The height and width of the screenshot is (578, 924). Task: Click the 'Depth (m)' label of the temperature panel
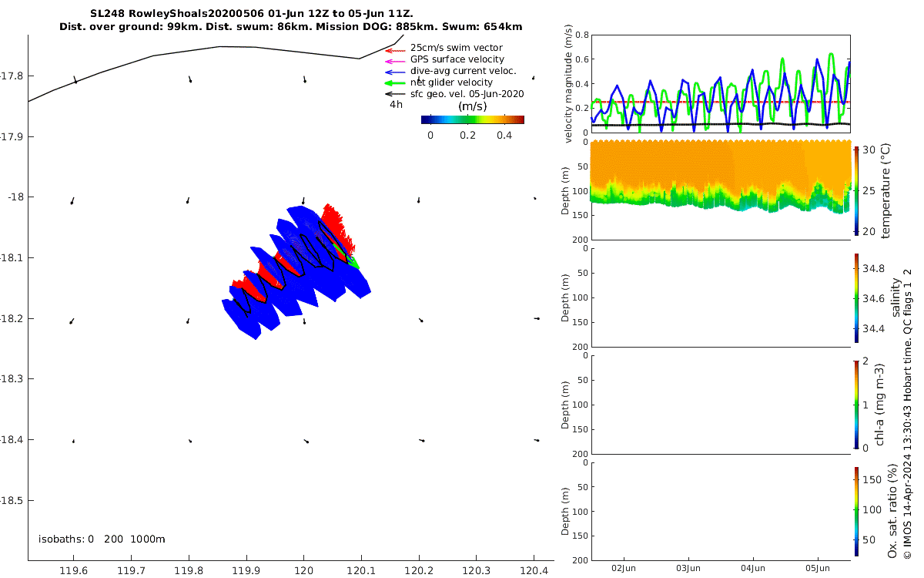click(566, 190)
